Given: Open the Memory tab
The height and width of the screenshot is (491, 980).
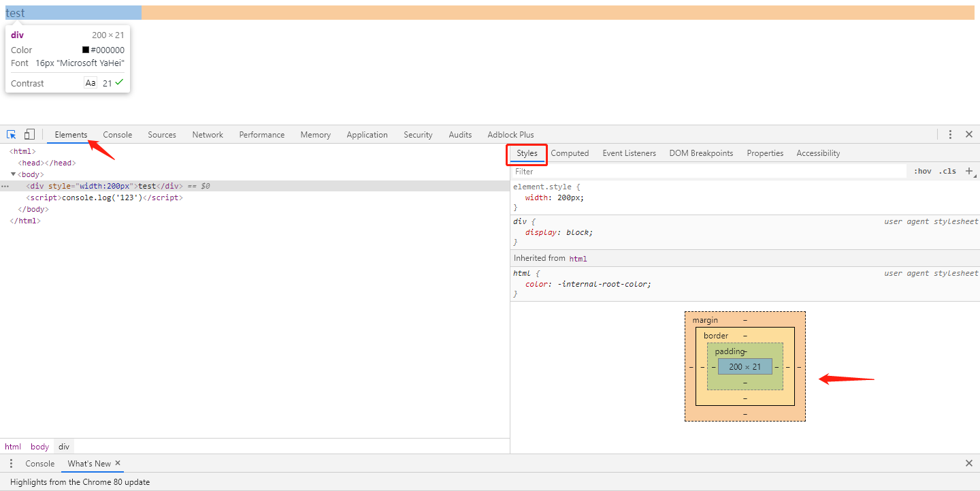Looking at the screenshot, I should (x=316, y=135).
